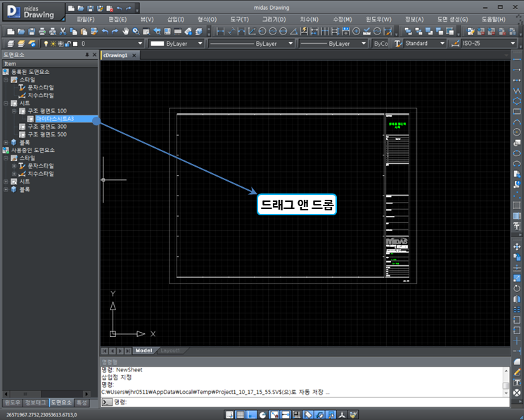Select the realtime zoom magnifier tool

coord(136,32)
